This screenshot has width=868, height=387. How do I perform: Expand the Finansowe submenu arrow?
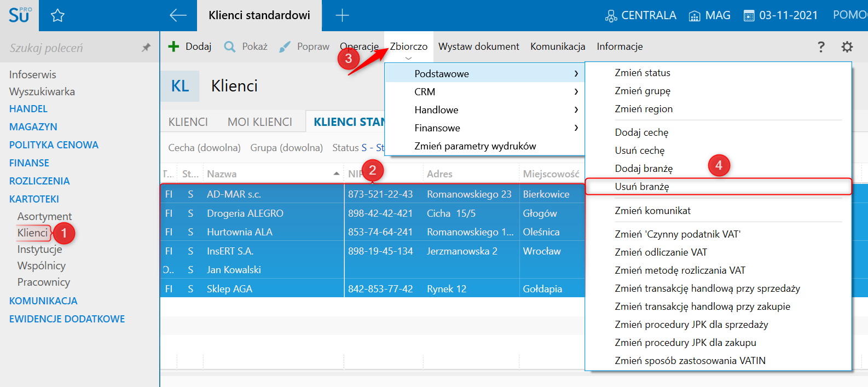[x=576, y=128]
